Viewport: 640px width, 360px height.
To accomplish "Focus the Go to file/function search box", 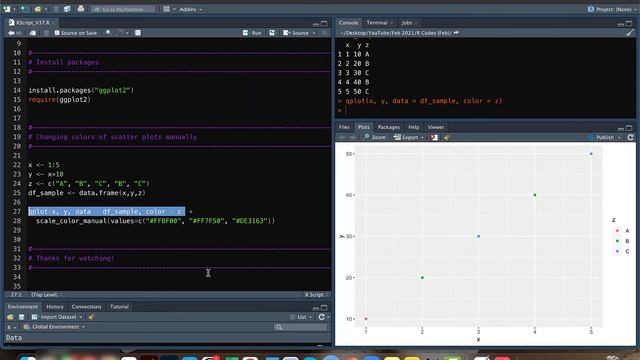I will 123,9.
